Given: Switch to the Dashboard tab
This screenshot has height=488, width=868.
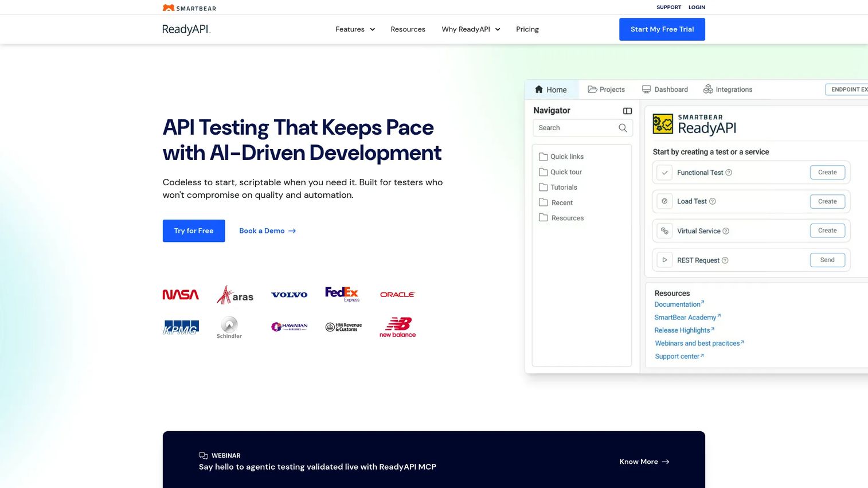Looking at the screenshot, I should tap(665, 89).
